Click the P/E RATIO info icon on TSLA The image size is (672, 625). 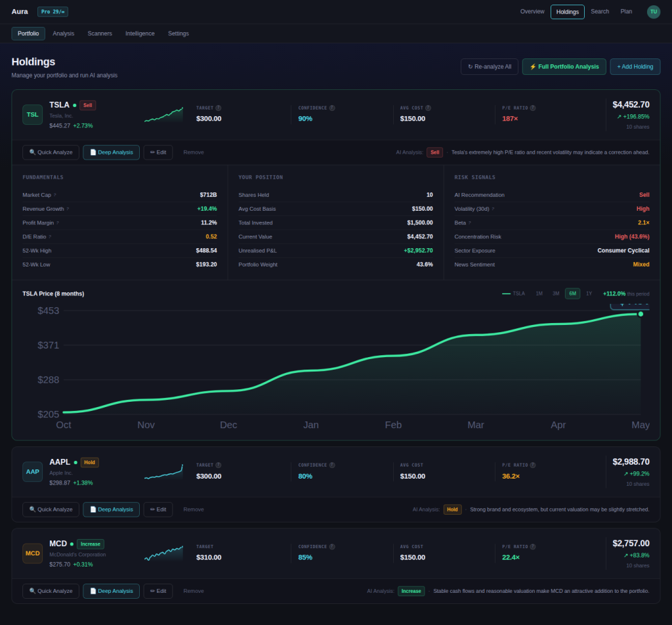(x=533, y=108)
